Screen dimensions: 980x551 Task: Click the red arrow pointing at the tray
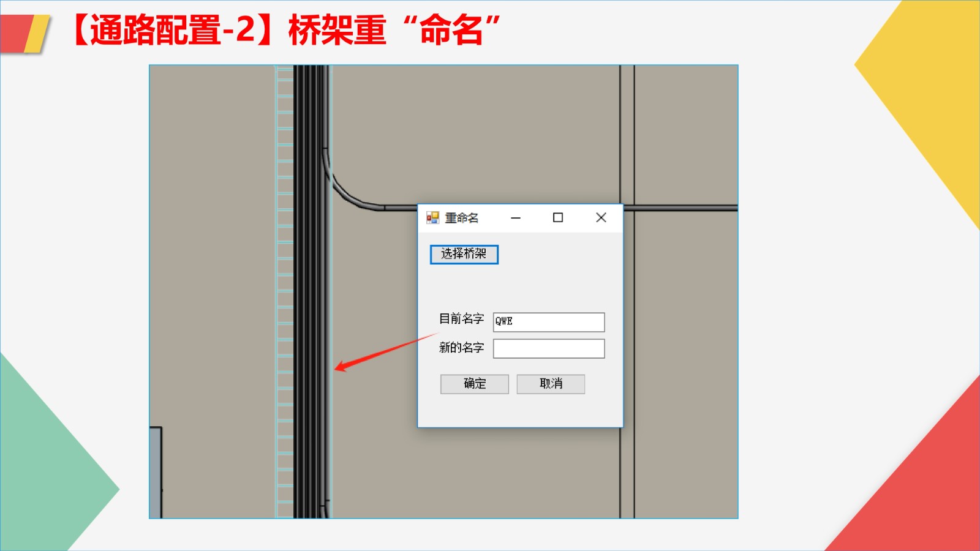[386, 353]
